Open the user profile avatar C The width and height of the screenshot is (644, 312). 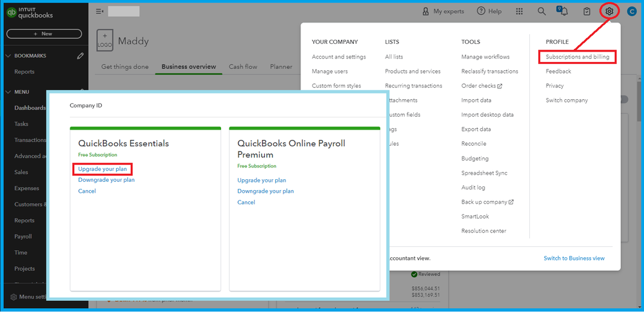pos(632,12)
